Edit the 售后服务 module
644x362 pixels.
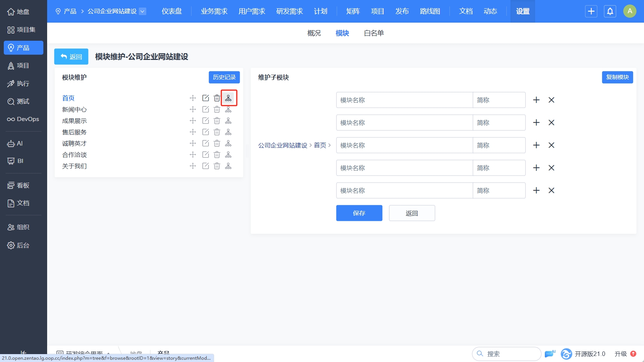tap(205, 132)
